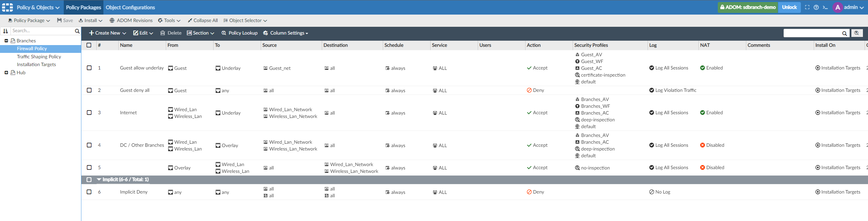Click the Log Violation Traffic icon
Image resolution: width=868 pixels, height=221 pixels.
coord(652,90)
